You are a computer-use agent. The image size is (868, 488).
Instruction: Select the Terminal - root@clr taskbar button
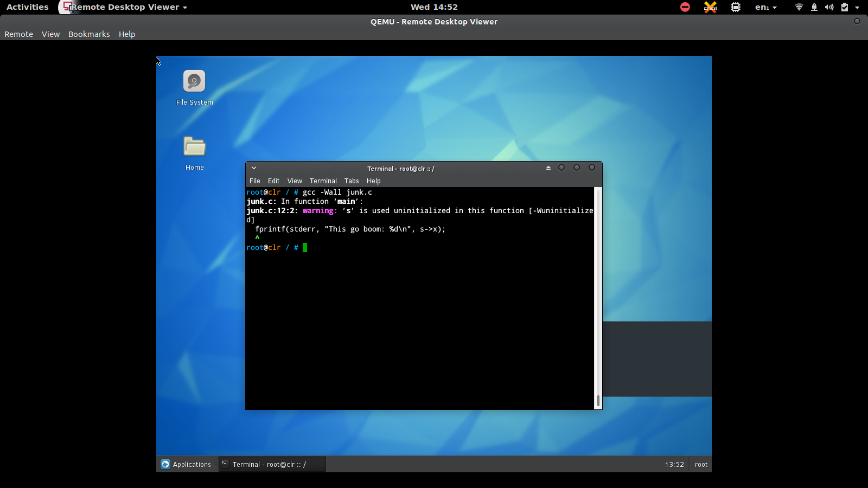click(x=272, y=464)
